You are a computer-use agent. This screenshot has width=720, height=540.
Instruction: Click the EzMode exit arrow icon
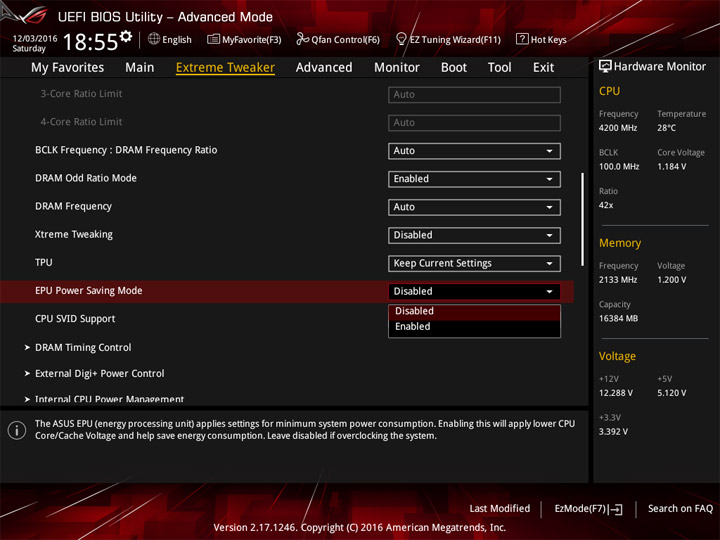[x=616, y=509]
